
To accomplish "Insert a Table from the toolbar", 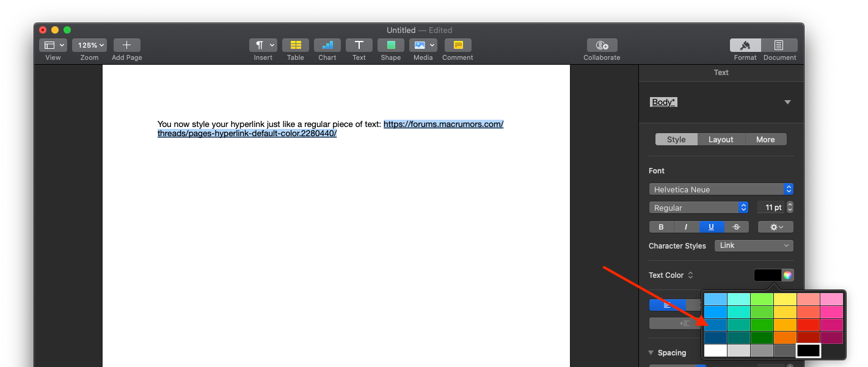I will (296, 45).
